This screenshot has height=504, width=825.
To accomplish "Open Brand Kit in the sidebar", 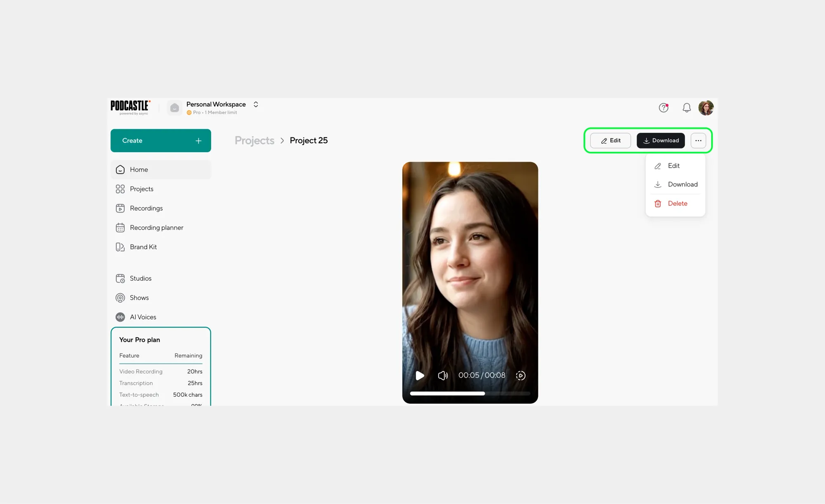I will (143, 247).
